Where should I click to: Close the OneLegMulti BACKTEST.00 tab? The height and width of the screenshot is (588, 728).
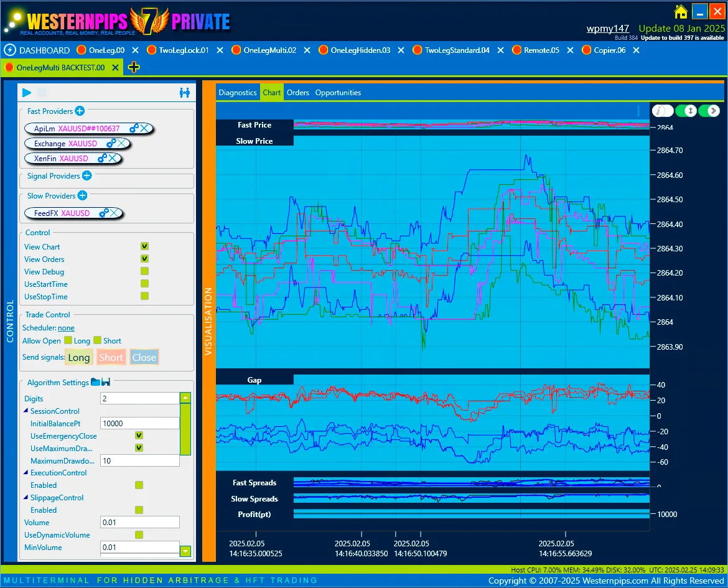click(115, 67)
